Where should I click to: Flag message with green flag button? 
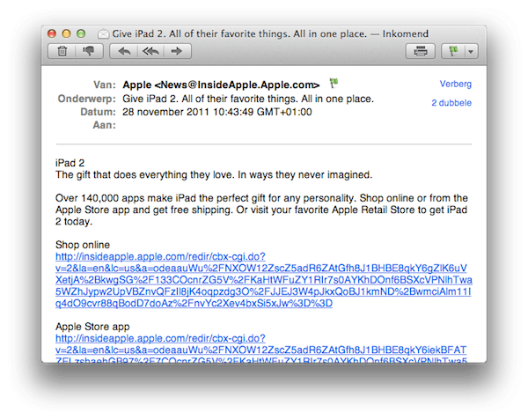[x=453, y=51]
